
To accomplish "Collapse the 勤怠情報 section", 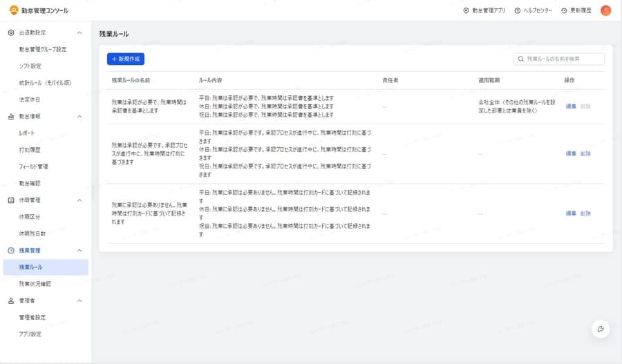I will (79, 116).
